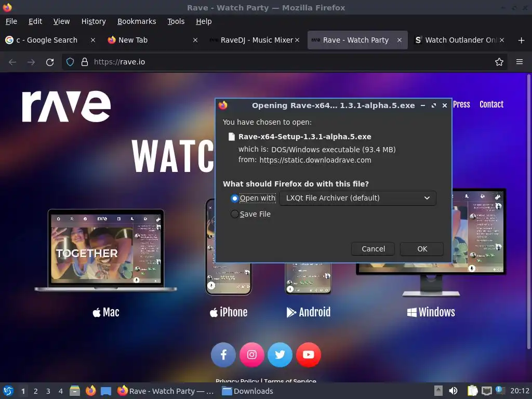Open the Edit menu
The height and width of the screenshot is (399, 532).
(35, 21)
